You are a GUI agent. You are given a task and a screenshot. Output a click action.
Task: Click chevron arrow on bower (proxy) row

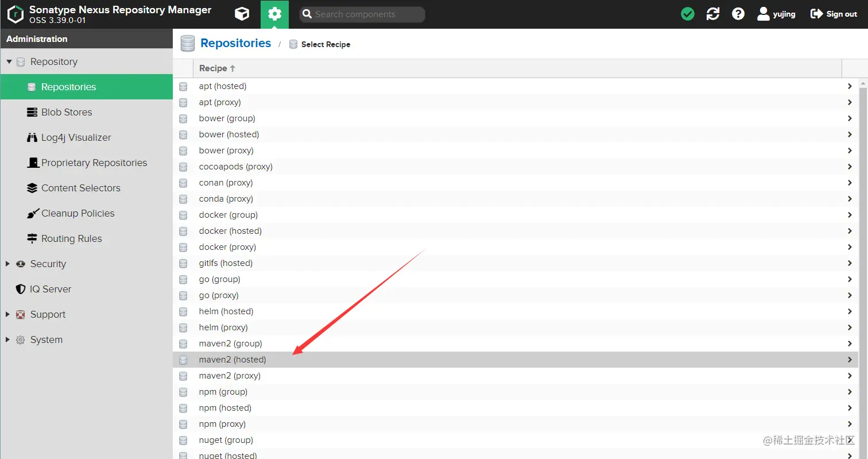point(850,151)
